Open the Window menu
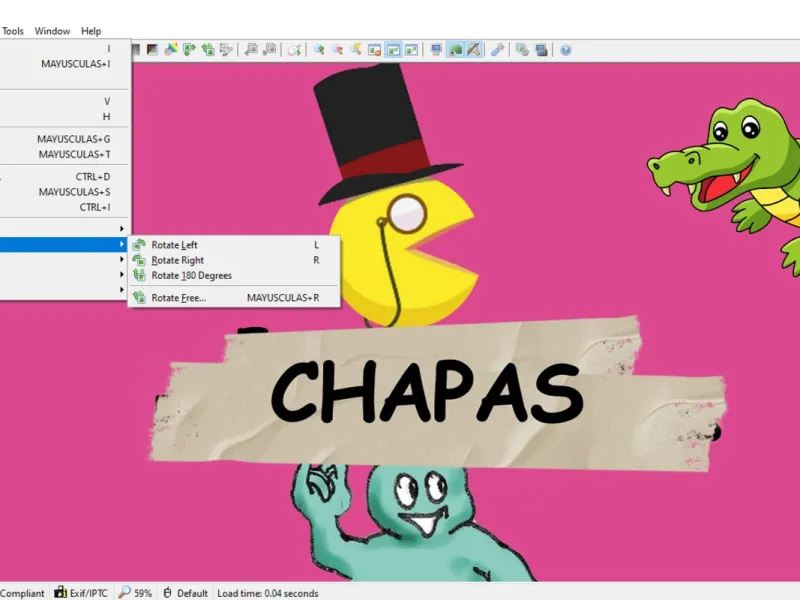Viewport: 800px width, 600px height. pyautogui.click(x=52, y=31)
